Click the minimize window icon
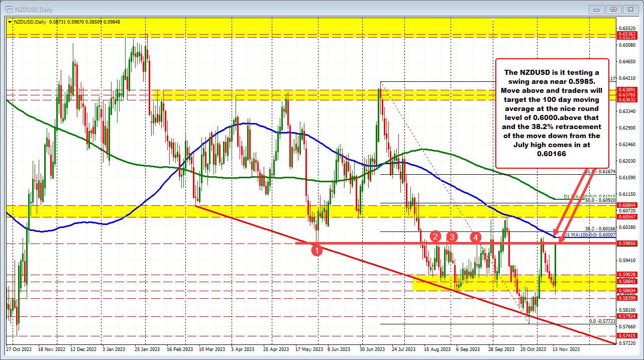 coord(596,10)
